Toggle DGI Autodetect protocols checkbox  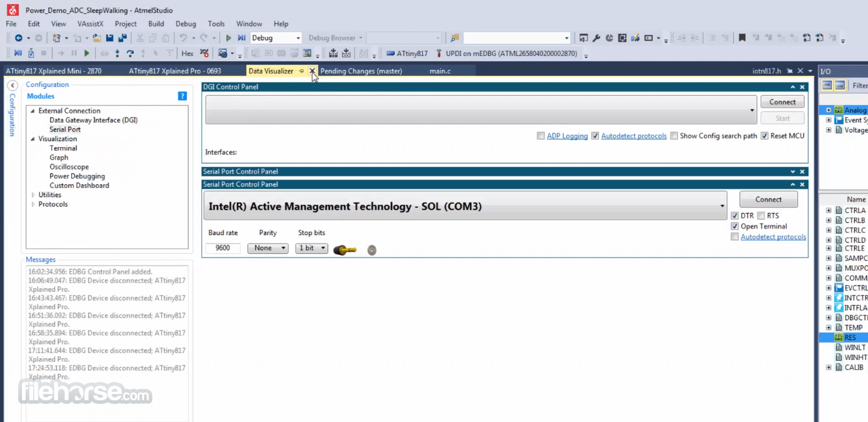click(595, 136)
